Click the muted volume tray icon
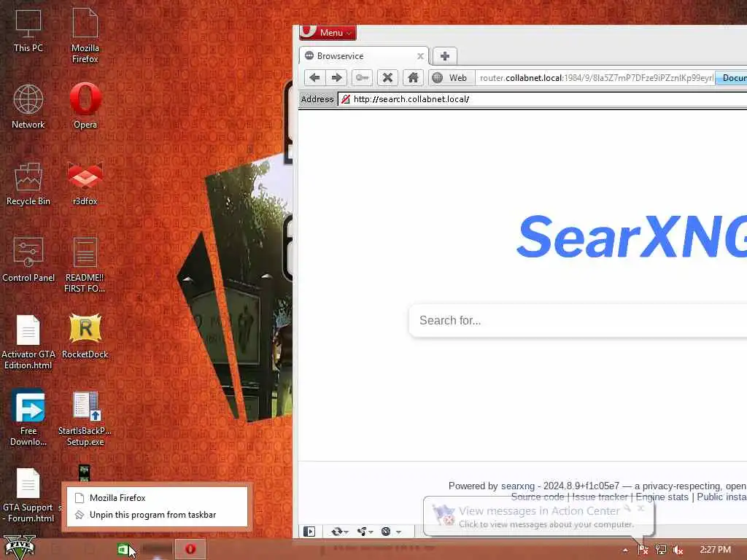This screenshot has width=747, height=560. [678, 550]
